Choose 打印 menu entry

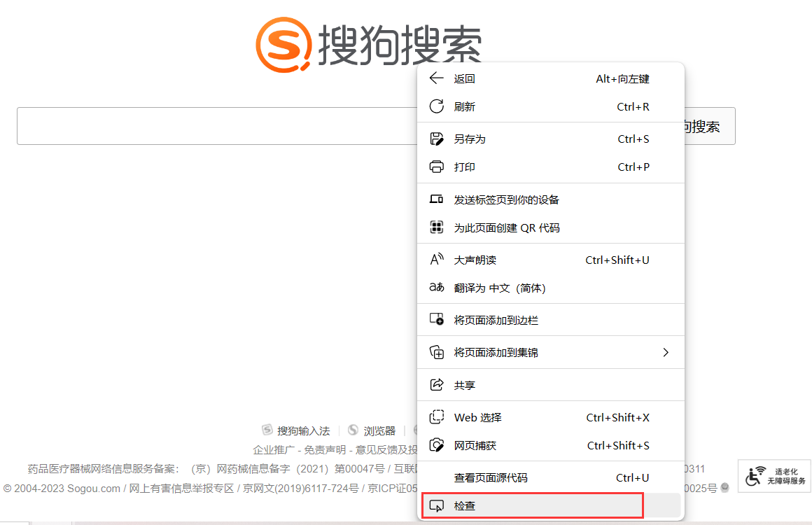click(x=550, y=167)
